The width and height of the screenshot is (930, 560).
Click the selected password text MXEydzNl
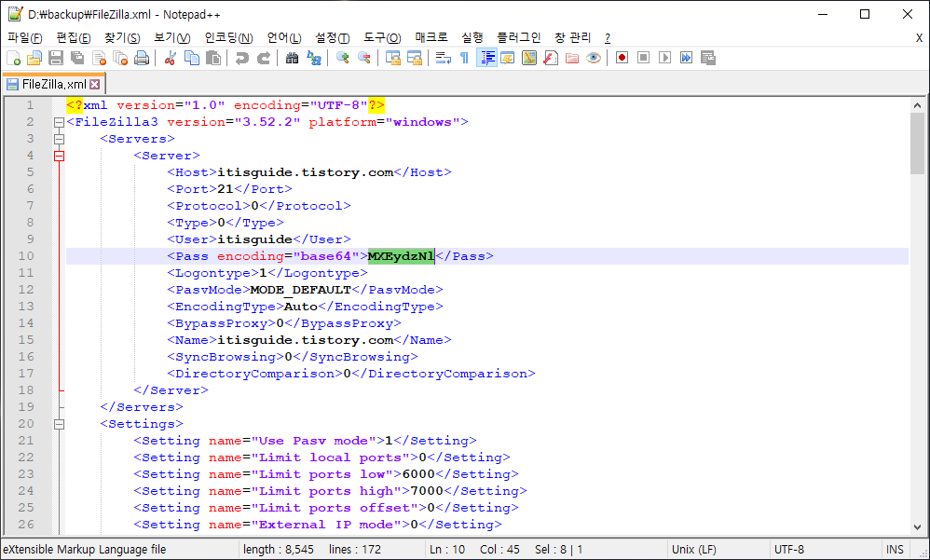click(402, 256)
